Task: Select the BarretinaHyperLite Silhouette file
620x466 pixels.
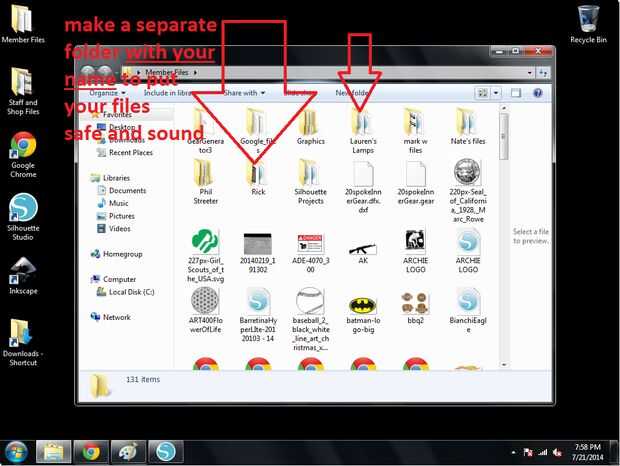Action: point(258,315)
